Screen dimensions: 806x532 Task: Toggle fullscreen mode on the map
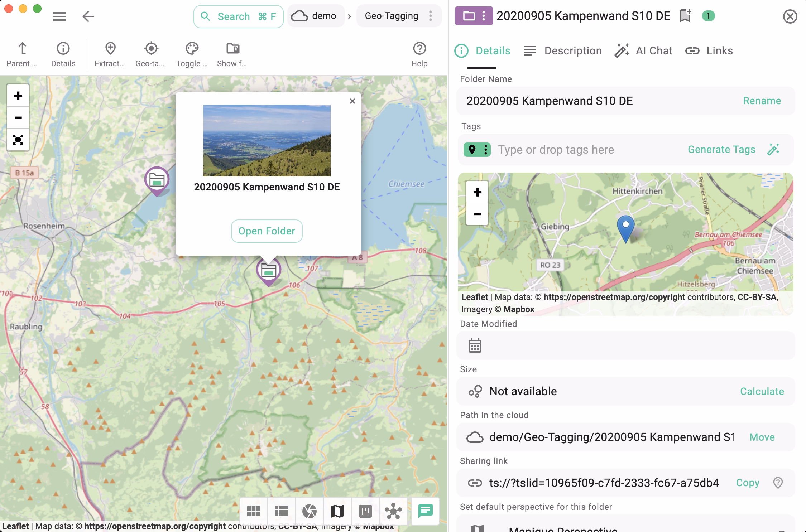(18, 140)
